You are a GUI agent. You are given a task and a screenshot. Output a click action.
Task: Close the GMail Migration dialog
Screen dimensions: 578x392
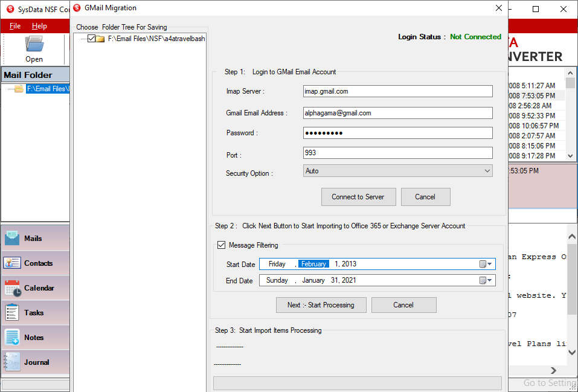pyautogui.click(x=499, y=8)
